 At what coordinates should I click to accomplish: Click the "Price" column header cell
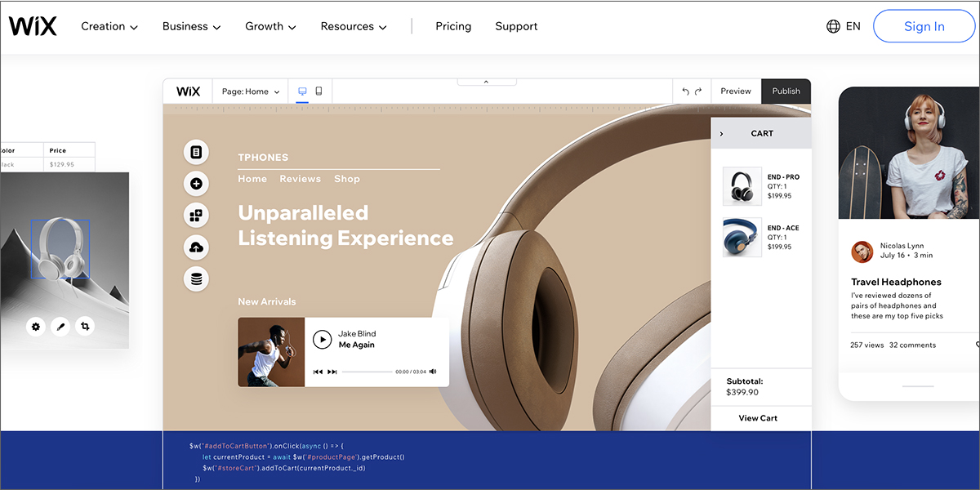[70, 150]
